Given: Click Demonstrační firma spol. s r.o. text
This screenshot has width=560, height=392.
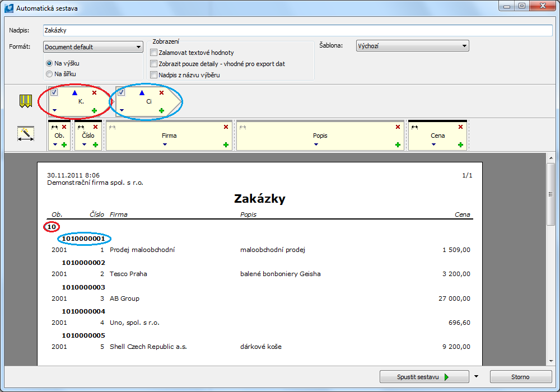Looking at the screenshot, I should point(95,183).
